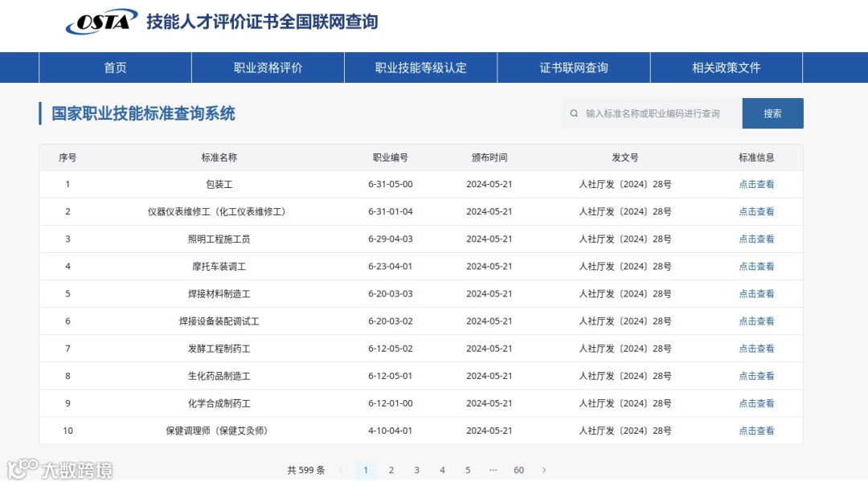Image resolution: width=868 pixels, height=486 pixels.
Task: Go to previous page arrow
Action: [341, 470]
